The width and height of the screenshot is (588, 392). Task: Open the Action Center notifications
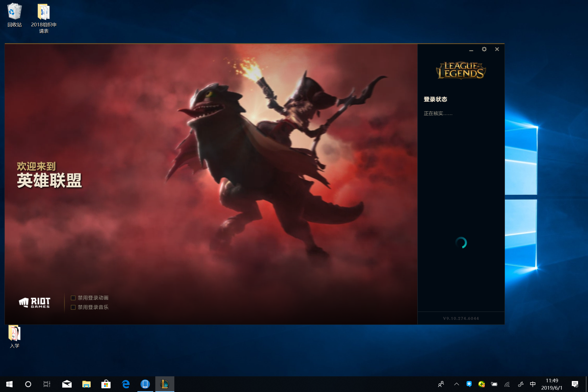click(575, 384)
